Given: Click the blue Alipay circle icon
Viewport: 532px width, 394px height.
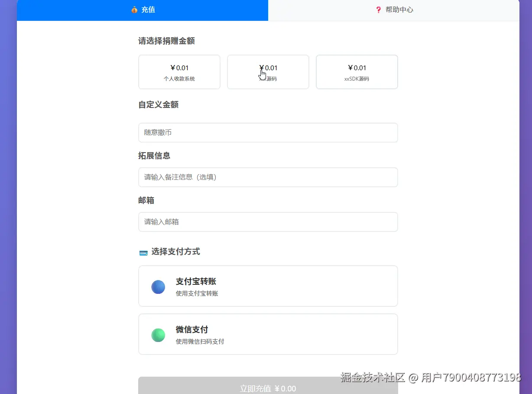Looking at the screenshot, I should pyautogui.click(x=158, y=287).
